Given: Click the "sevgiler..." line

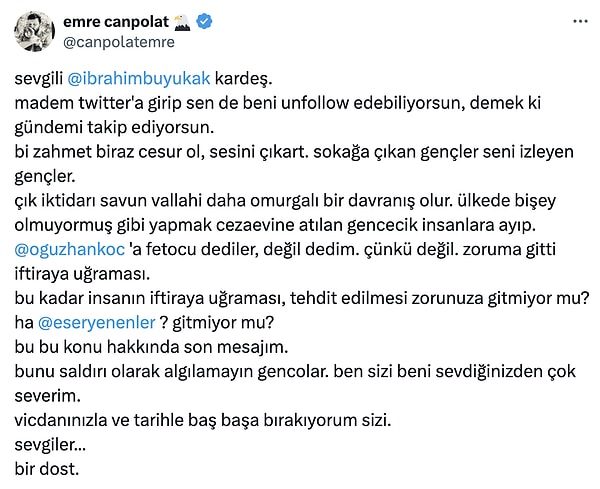Looking at the screenshot, I should [x=50, y=445].
